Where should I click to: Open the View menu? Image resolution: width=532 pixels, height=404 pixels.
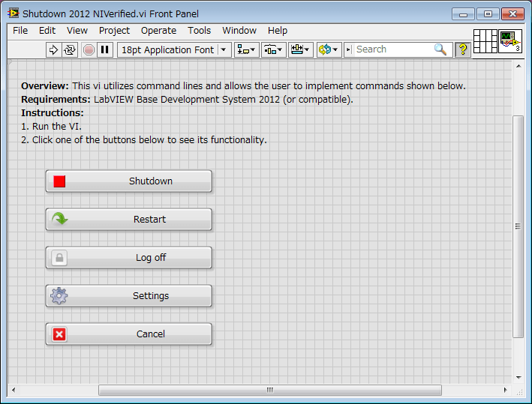point(77,31)
